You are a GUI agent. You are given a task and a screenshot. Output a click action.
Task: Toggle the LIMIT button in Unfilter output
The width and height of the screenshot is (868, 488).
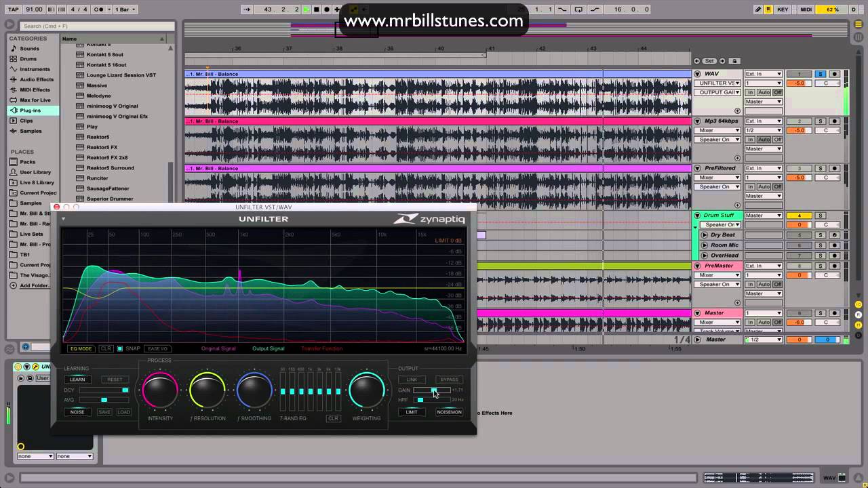(x=412, y=412)
